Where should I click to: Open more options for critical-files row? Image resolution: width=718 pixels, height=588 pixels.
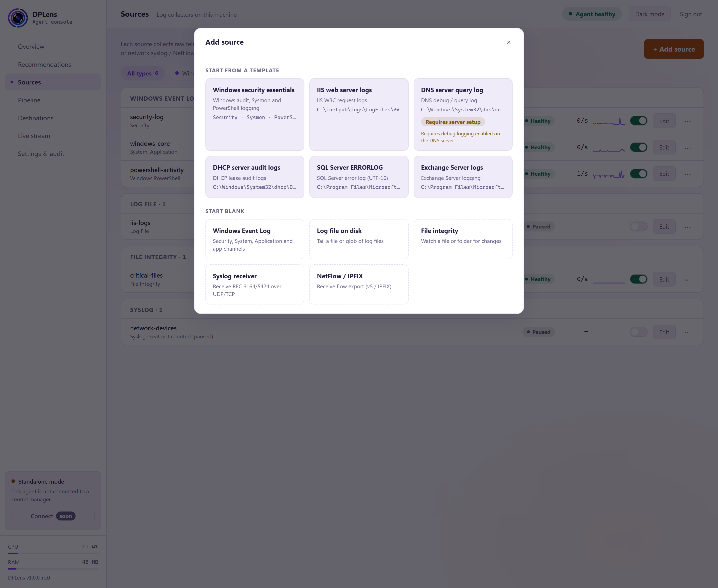688,280
